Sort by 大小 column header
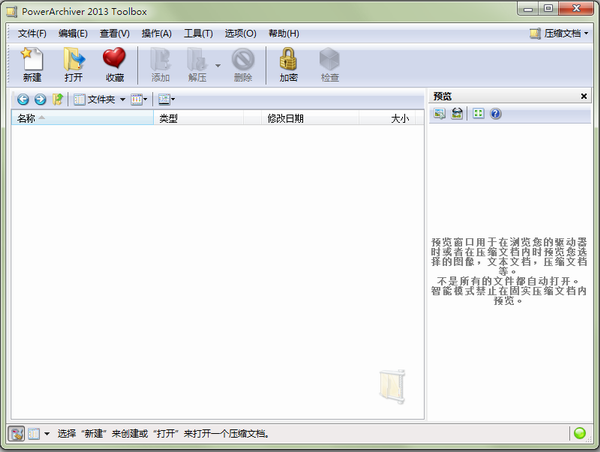 (x=387, y=118)
